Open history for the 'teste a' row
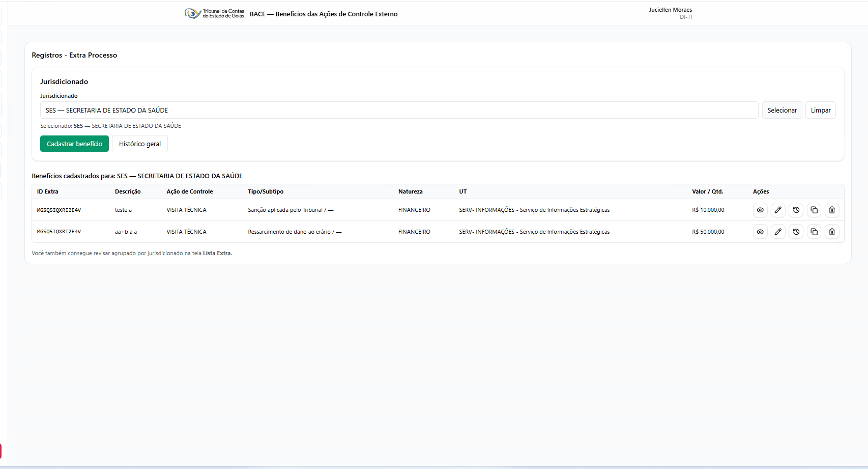This screenshot has width=868, height=469. coord(796,210)
